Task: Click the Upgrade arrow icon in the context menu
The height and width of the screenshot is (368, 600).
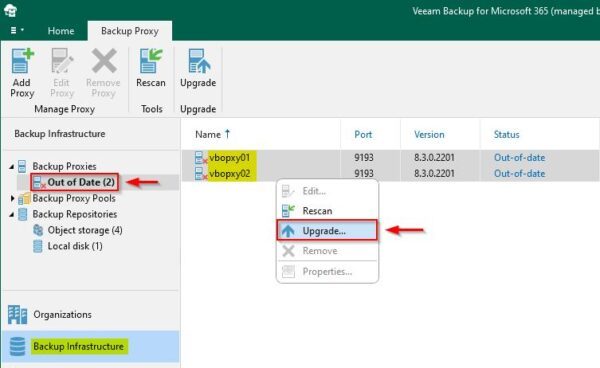Action: tap(288, 231)
